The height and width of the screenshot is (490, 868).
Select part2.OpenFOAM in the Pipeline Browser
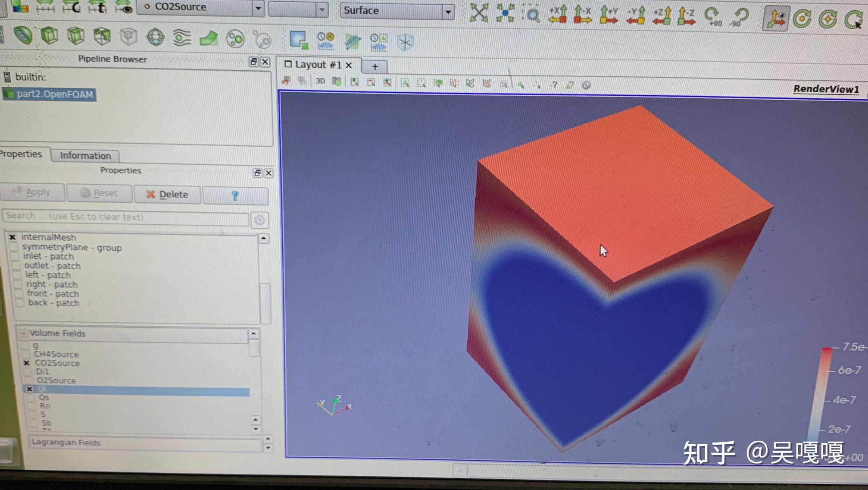point(54,94)
